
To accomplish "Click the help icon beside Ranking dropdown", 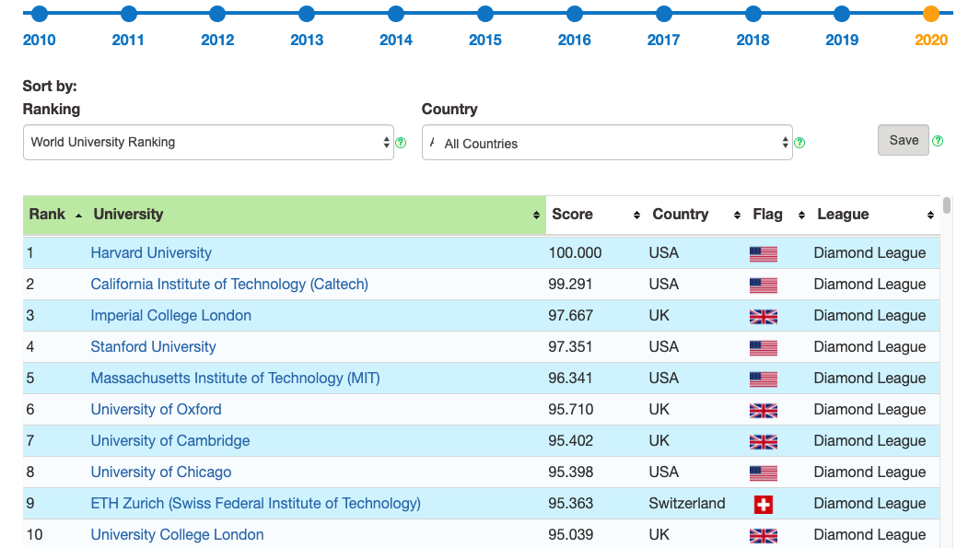I will (401, 143).
